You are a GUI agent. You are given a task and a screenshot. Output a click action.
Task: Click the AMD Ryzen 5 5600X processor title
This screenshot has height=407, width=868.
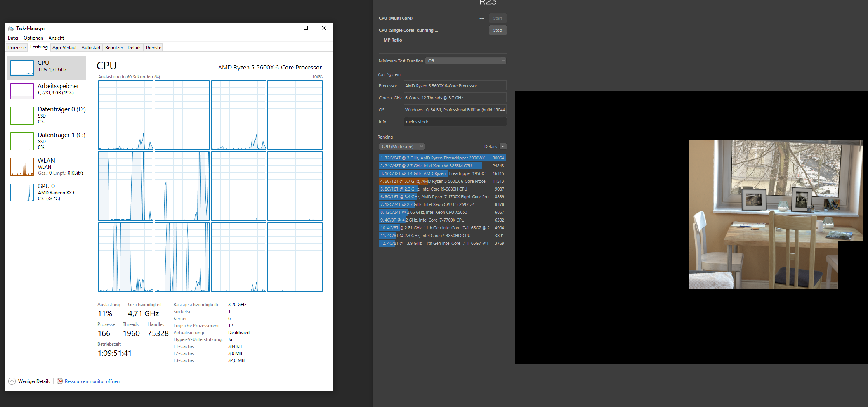tap(270, 68)
